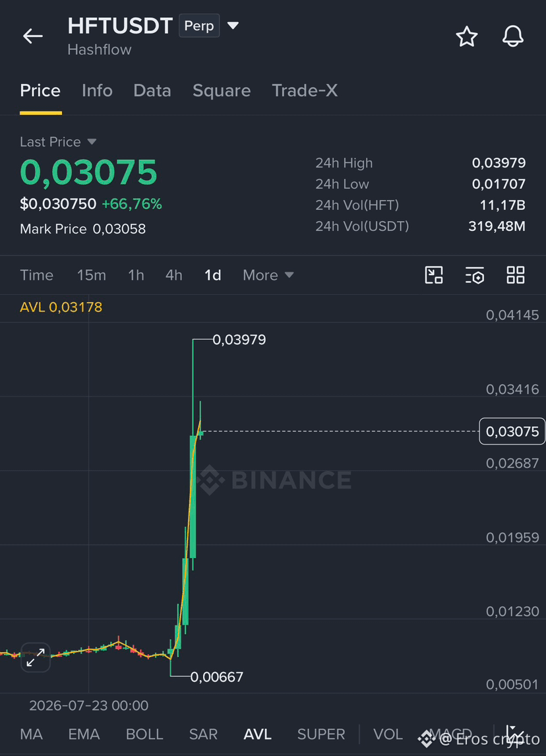
Task: Click the date label 2026-07-23 00:00
Action: click(88, 706)
